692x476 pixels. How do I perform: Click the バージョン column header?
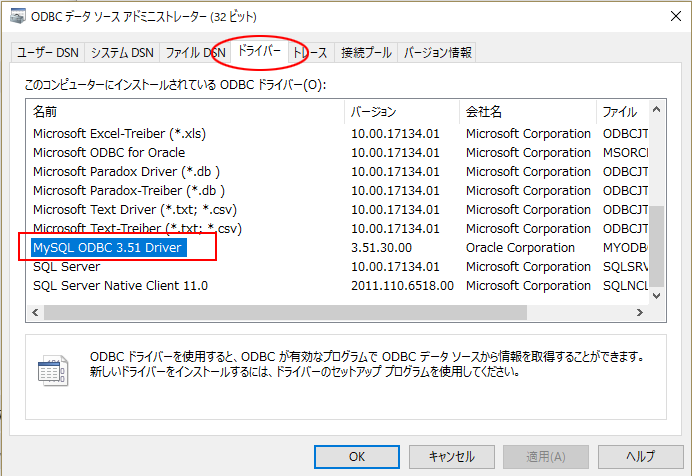[x=401, y=111]
